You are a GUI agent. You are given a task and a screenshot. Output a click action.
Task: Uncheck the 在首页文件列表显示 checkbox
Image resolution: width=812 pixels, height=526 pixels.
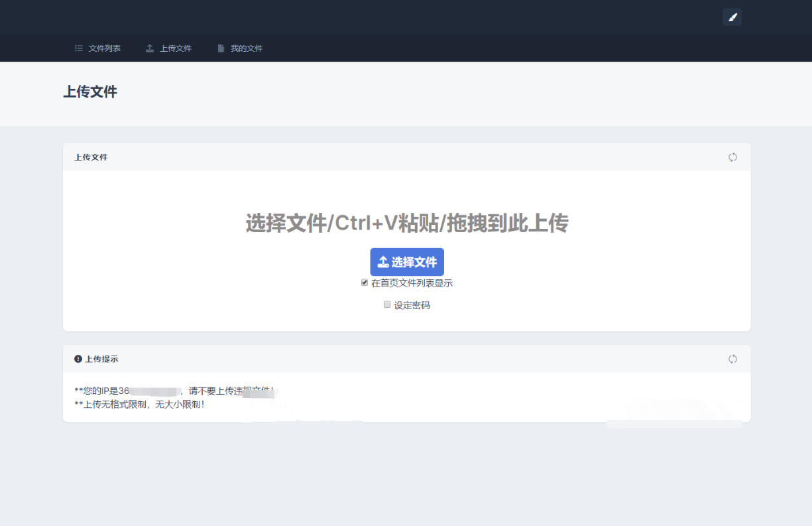click(x=365, y=283)
